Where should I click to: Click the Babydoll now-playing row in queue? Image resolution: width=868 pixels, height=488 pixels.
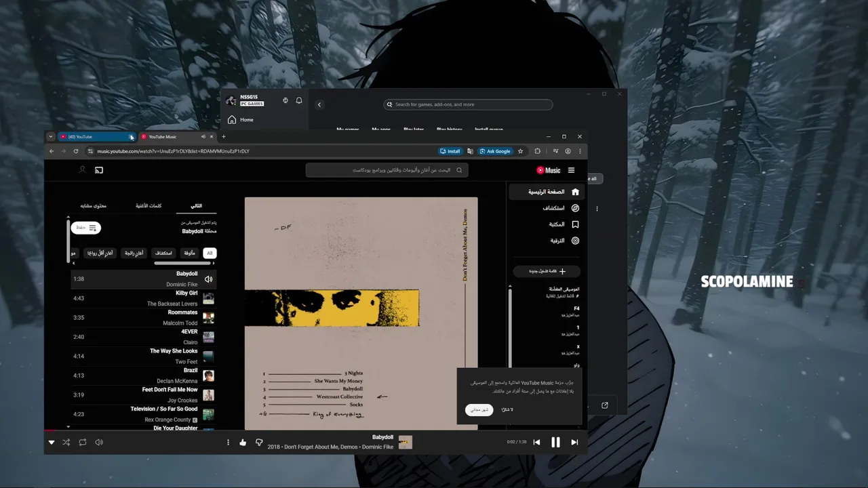coord(143,279)
